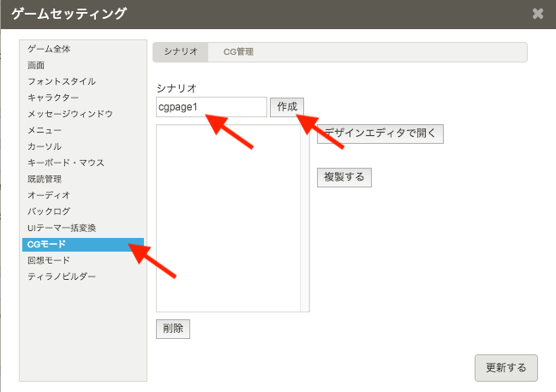Open the フォントスタイル settings
The image size is (556, 392).
62,81
